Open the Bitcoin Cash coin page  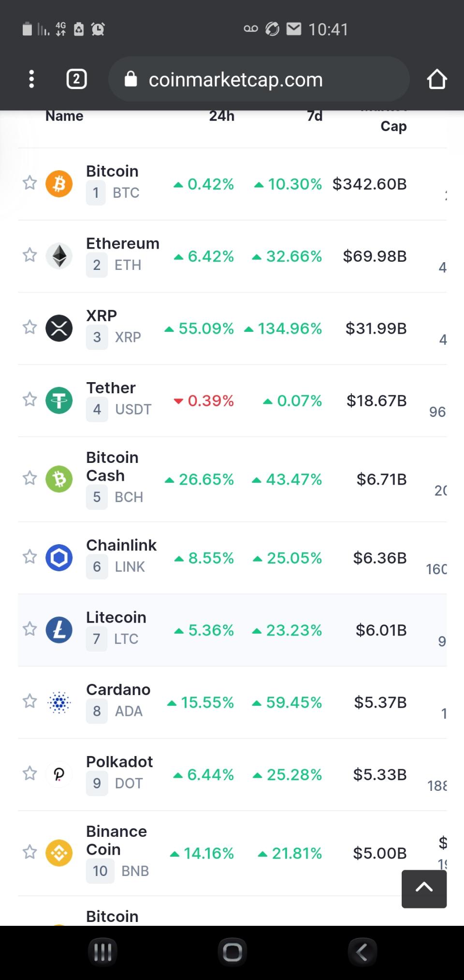[112, 467]
